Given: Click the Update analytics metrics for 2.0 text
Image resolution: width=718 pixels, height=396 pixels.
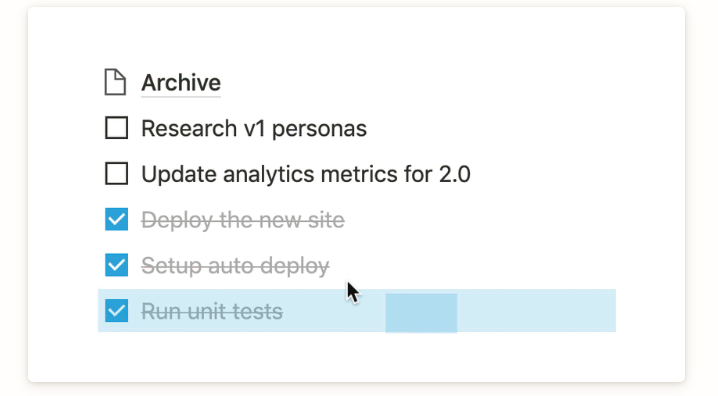Looking at the screenshot, I should click(x=306, y=174).
